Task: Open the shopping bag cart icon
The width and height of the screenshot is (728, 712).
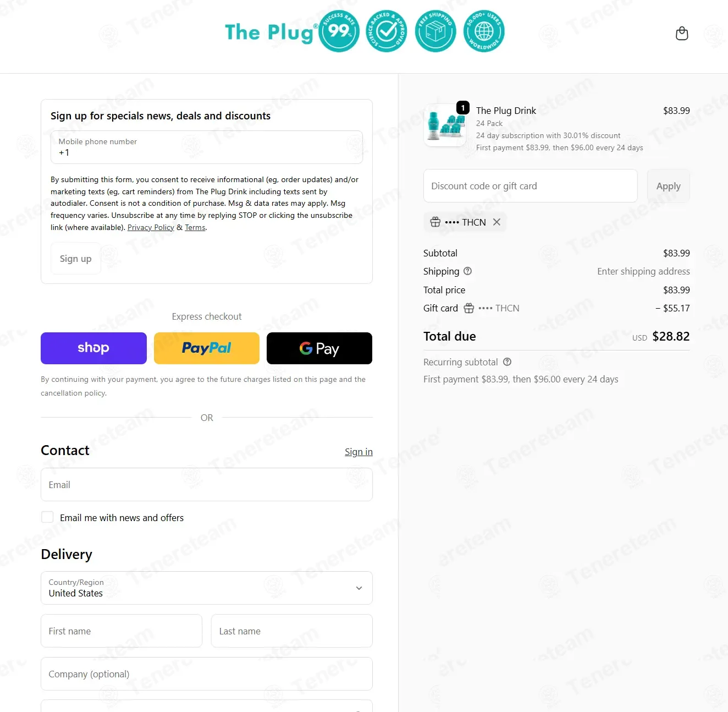Action: point(682,34)
